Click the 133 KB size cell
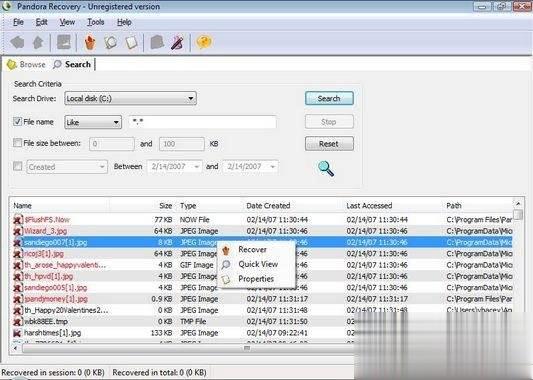533x380 pixels. [x=161, y=333]
